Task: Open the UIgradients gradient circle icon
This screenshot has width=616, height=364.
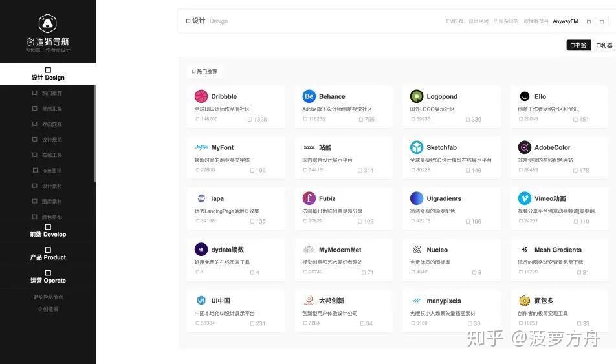Action: (x=417, y=198)
